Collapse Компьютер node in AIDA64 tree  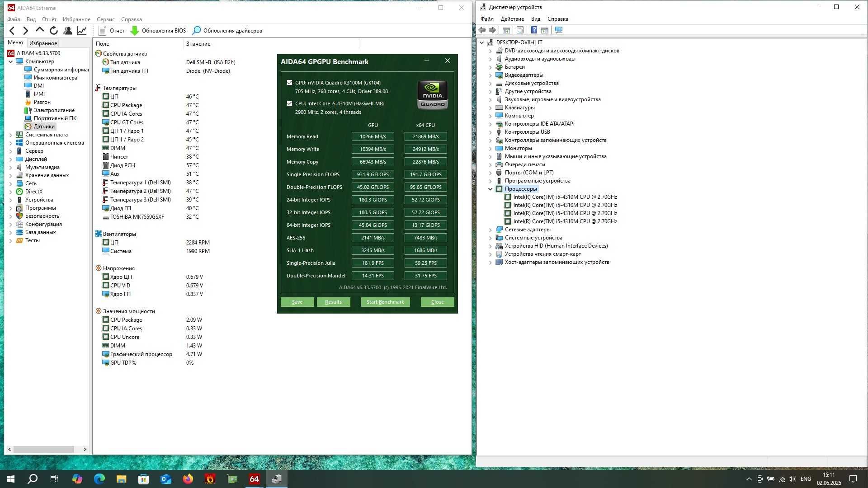click(10, 61)
